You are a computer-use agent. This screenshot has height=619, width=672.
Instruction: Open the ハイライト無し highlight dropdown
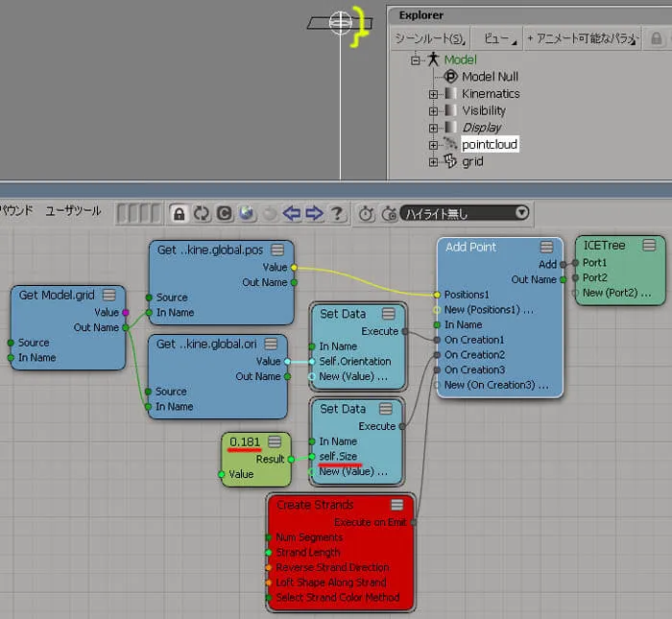click(465, 213)
